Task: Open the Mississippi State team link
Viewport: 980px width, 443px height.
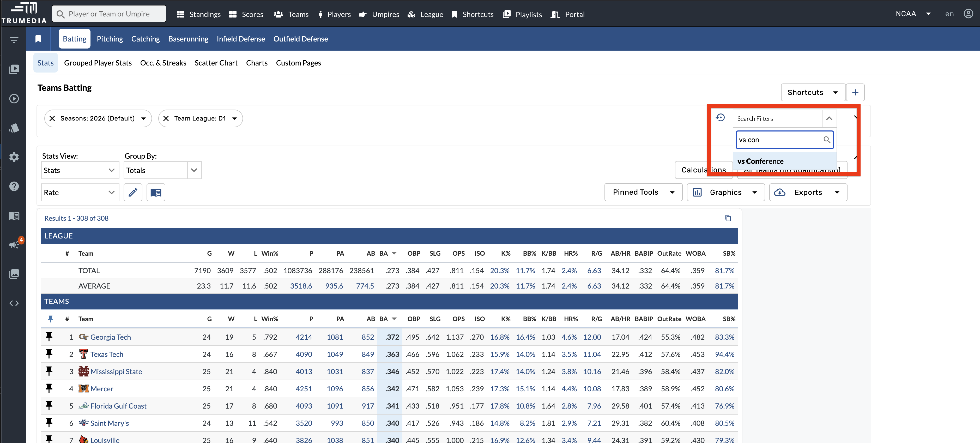Action: point(116,372)
